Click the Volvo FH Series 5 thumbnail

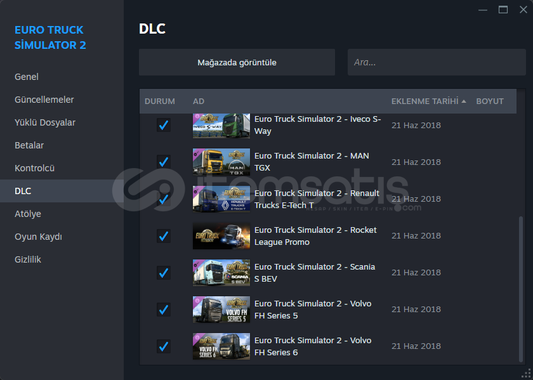point(221,309)
